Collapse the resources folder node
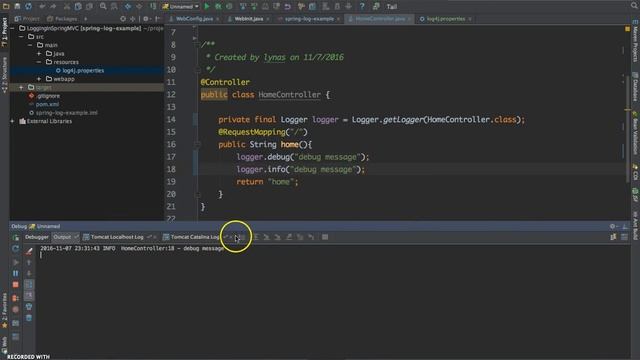 pyautogui.click(x=39, y=62)
